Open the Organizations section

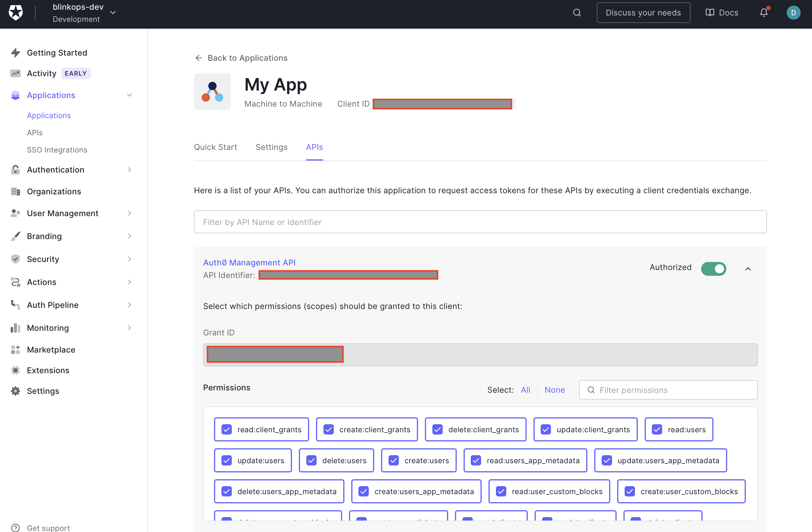54,191
